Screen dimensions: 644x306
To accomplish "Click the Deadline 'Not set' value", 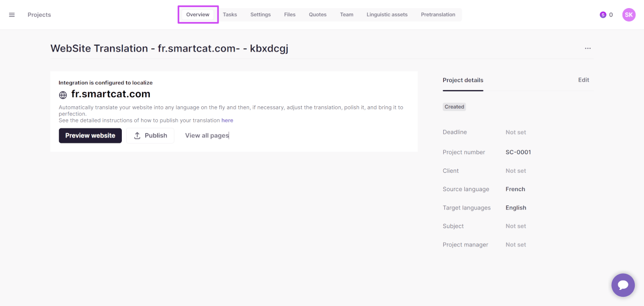I will pyautogui.click(x=516, y=132).
